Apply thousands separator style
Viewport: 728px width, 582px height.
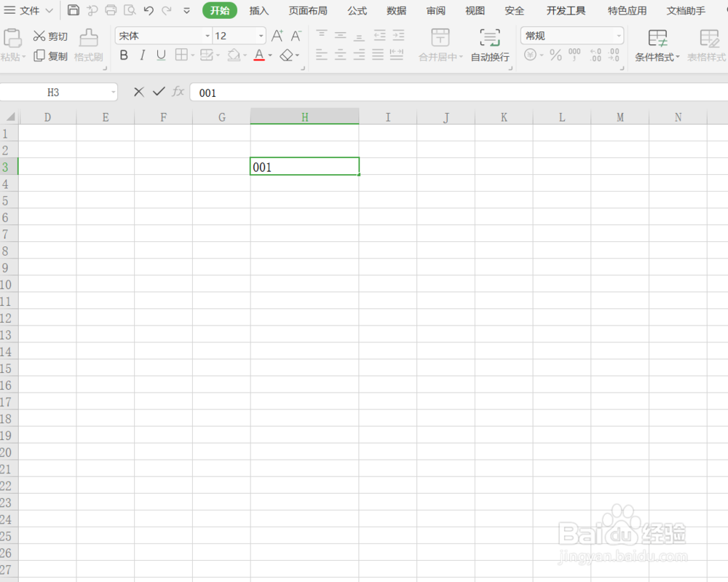[574, 55]
